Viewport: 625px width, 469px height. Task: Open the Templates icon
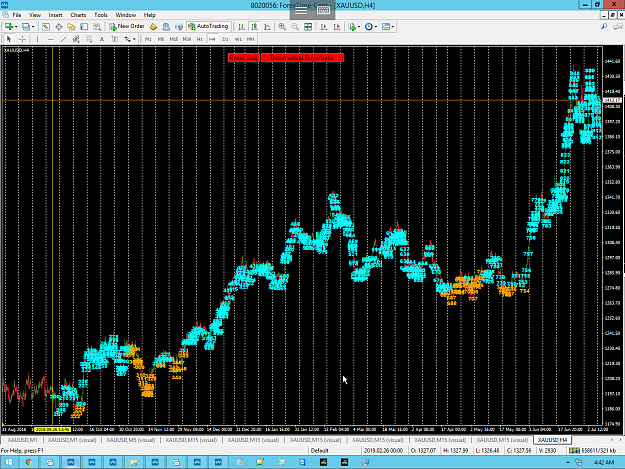pos(386,27)
